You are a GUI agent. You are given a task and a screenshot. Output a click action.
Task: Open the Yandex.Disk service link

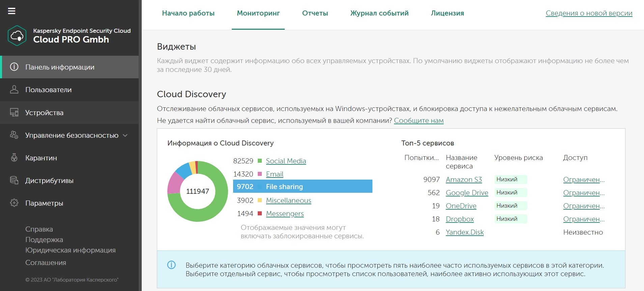(x=465, y=232)
